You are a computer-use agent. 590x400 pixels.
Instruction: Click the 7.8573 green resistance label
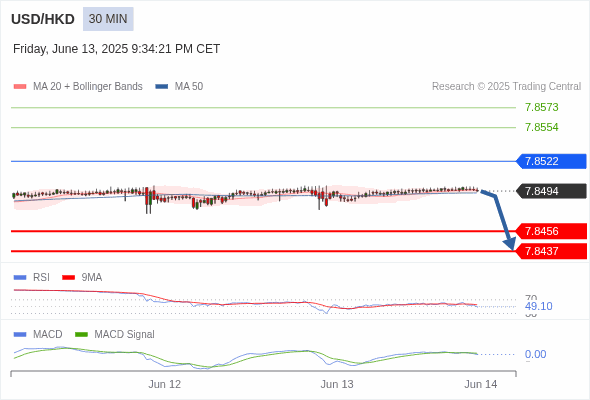click(541, 107)
